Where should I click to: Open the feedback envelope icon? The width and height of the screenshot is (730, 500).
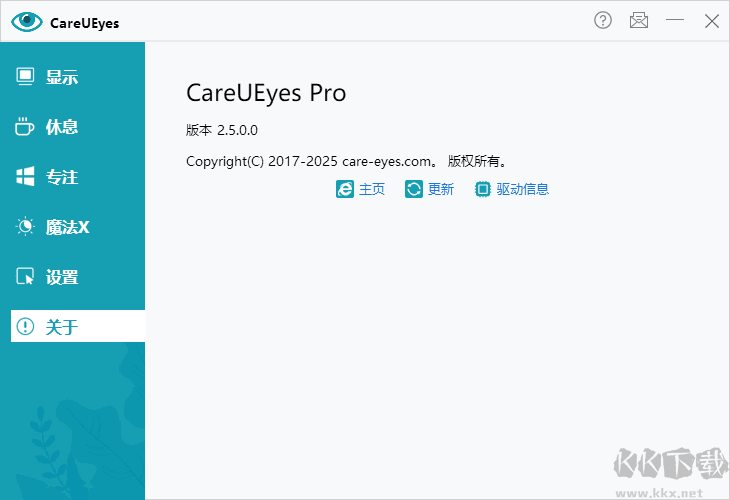(639, 20)
